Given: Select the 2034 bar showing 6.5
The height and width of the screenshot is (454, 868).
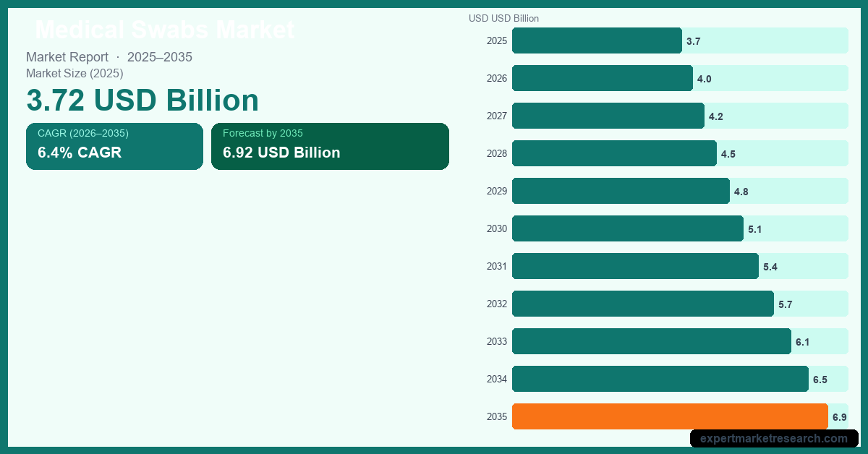Looking at the screenshot, I should click(x=660, y=379).
